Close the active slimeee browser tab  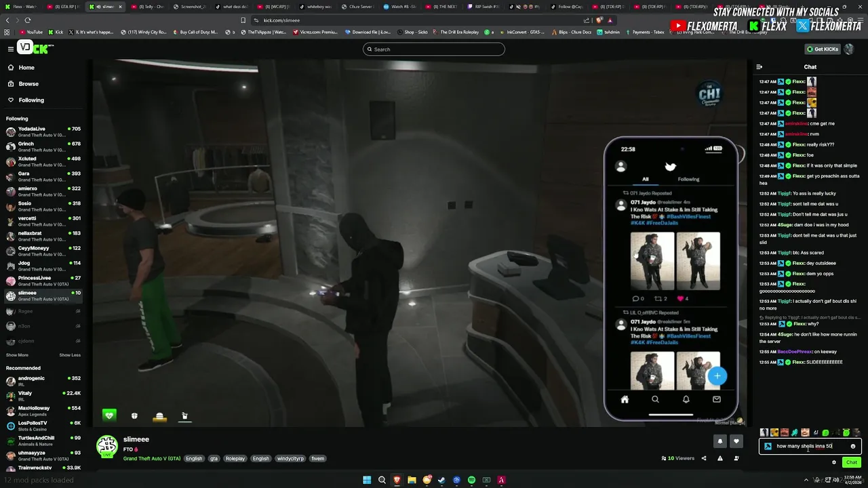click(121, 7)
